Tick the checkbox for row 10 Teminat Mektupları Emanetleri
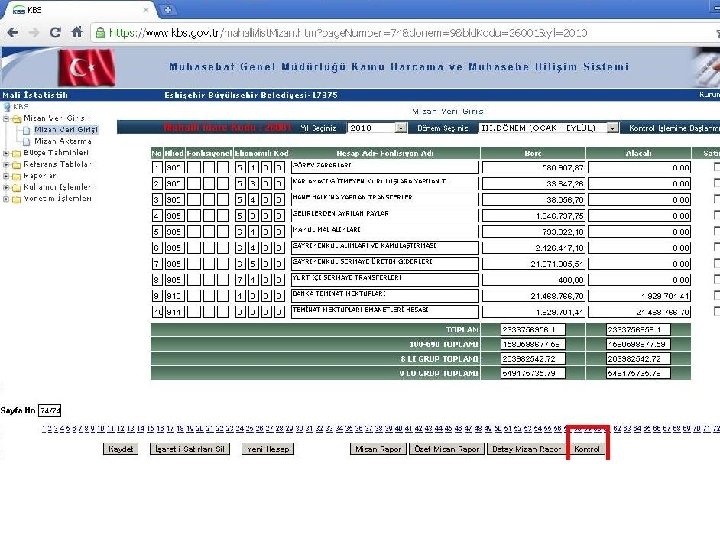Screen dimensions: 720x540 717,311
